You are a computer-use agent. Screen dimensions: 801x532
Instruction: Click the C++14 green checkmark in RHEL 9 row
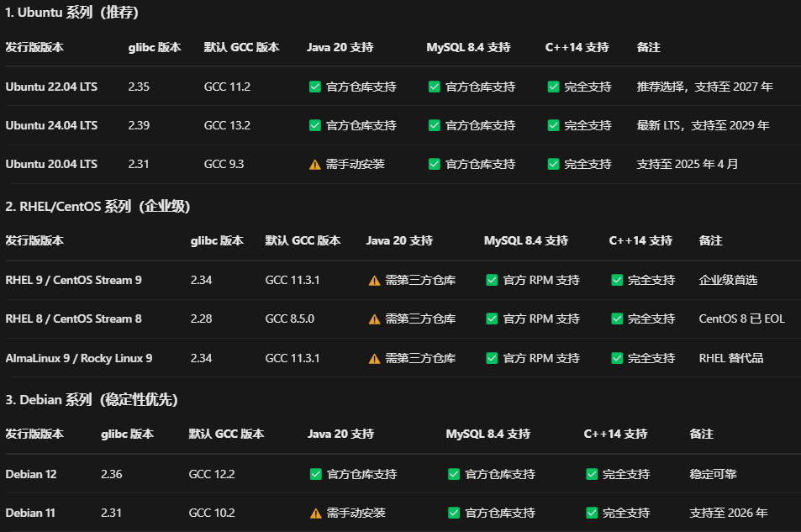[x=617, y=280]
